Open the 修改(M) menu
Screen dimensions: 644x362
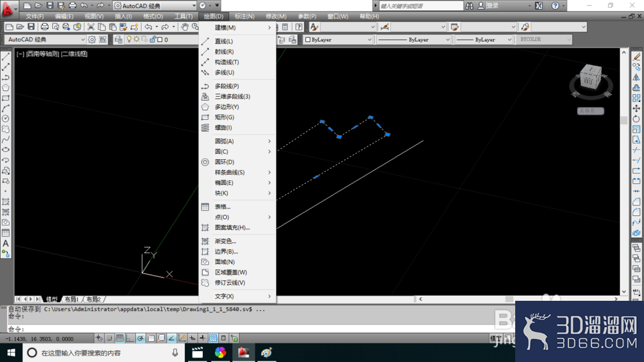276,17
